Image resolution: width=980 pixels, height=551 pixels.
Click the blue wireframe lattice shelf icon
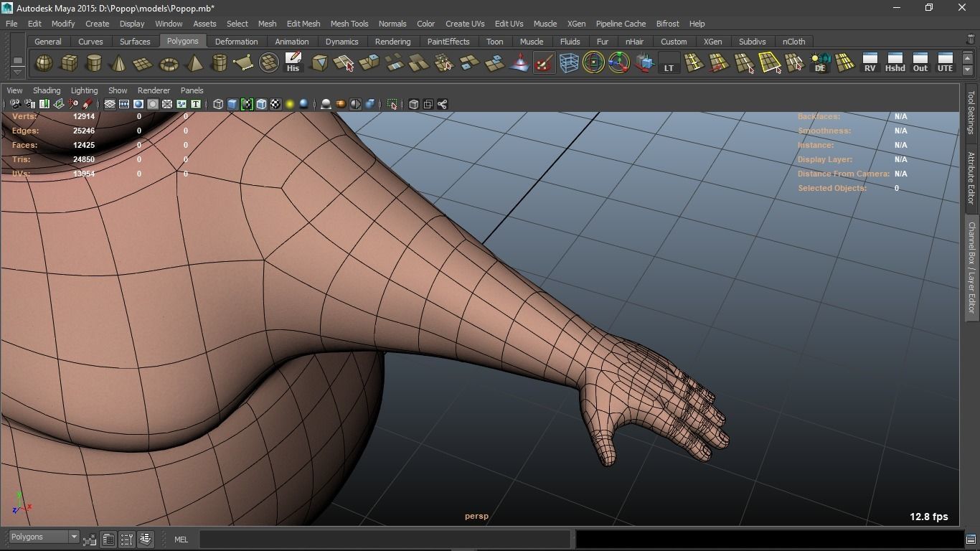pos(569,64)
